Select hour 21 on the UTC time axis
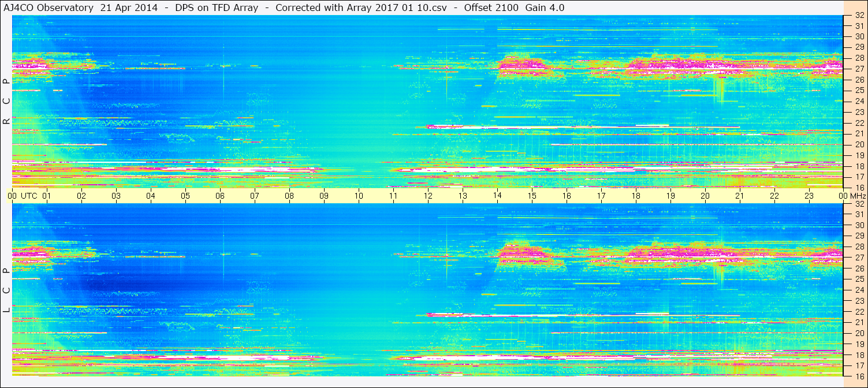Screen dimensions: 868x388 pyautogui.click(x=740, y=196)
